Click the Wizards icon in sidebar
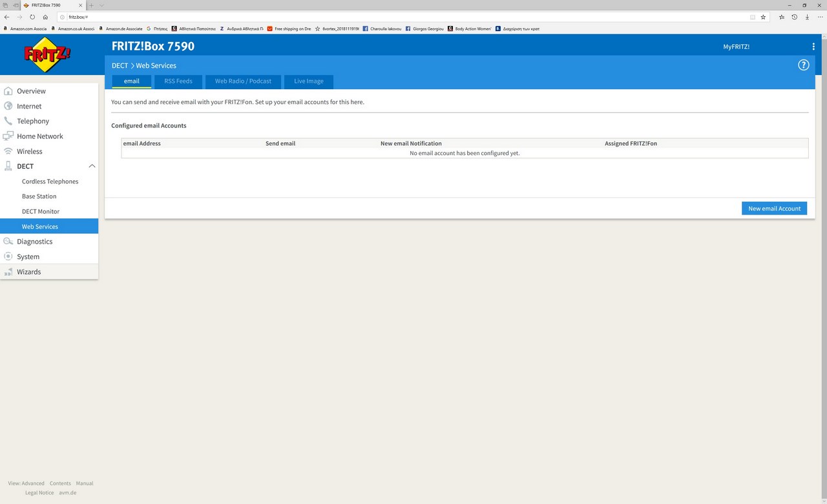827x504 pixels. (8, 272)
